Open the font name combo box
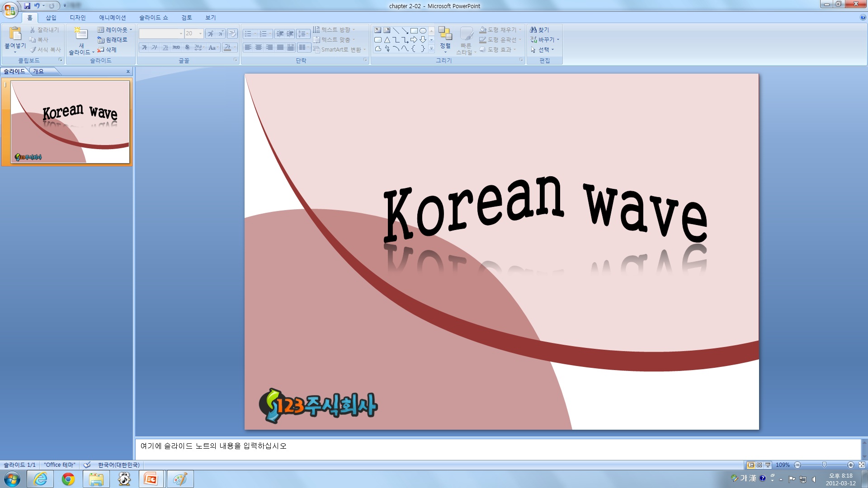 pyautogui.click(x=161, y=33)
